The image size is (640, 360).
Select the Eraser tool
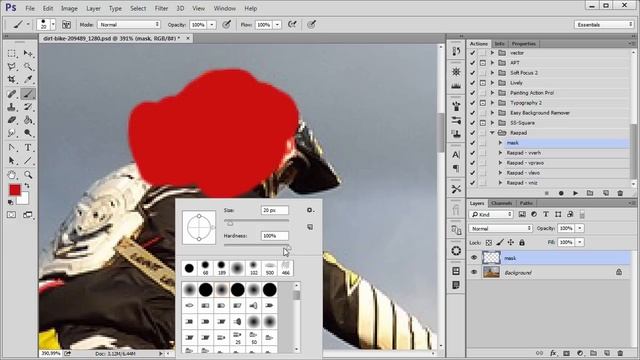[12, 120]
